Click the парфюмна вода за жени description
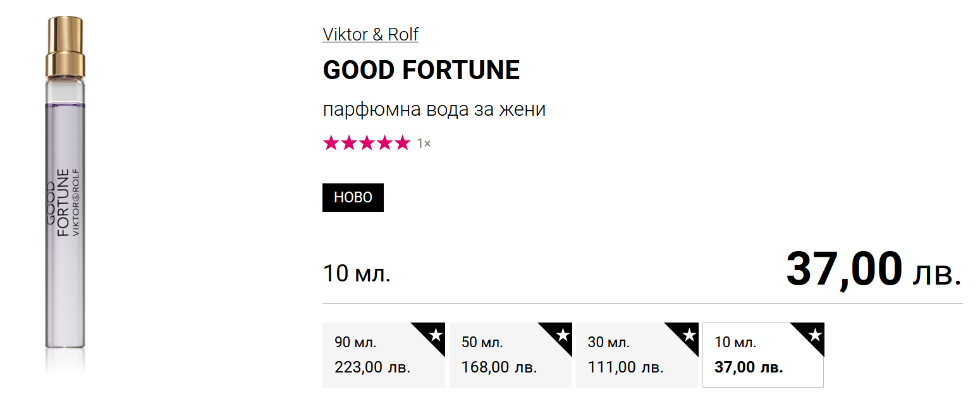Screen dimensions: 980x406 (434, 109)
